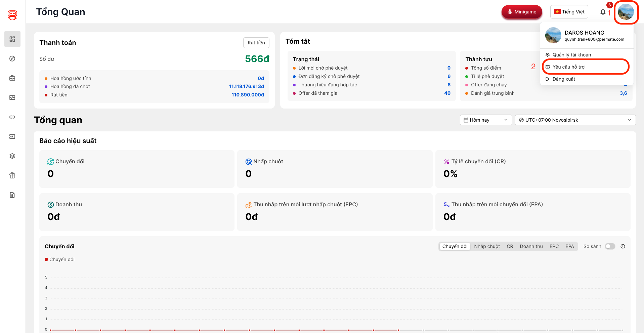Viewport: 644px width, 333px height.
Task: Click the compass explore icon in sidebar
Action: point(12,58)
